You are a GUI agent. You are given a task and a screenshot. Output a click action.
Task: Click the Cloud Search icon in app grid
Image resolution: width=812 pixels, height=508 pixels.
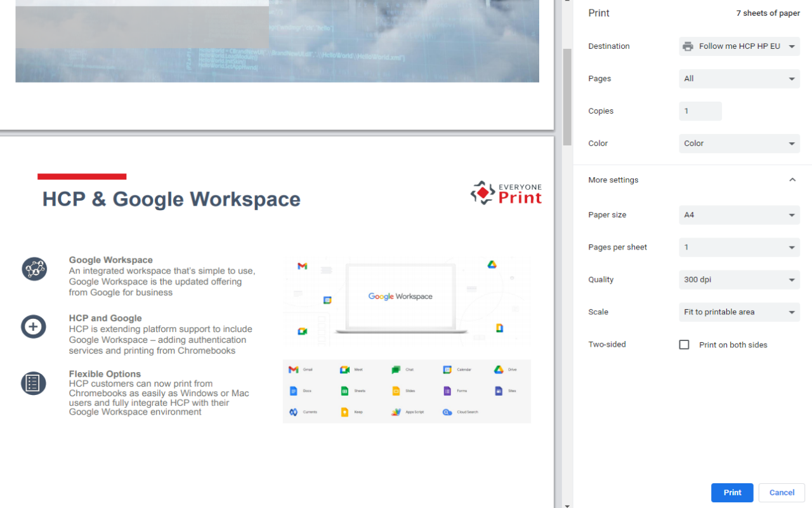pos(447,412)
